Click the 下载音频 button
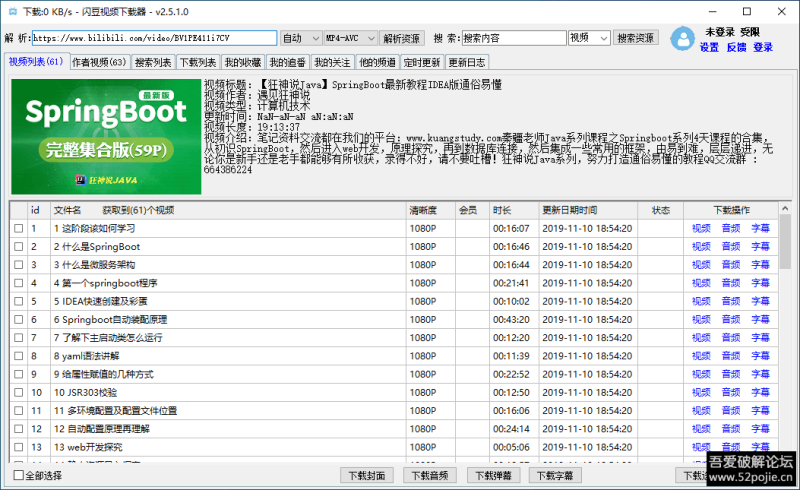Viewport: 800px width, 490px height. pyautogui.click(x=430, y=476)
